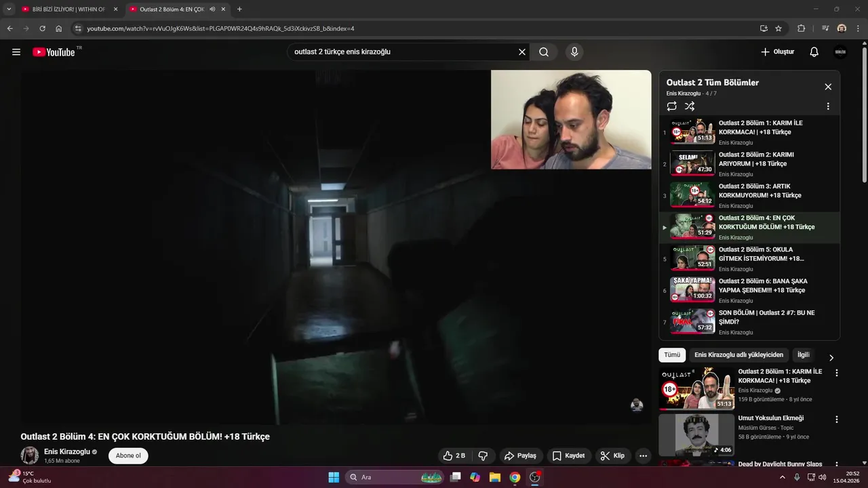868x488 pixels.
Task: Open Enis Kirazoglu channel avatar
Action: 30,455
